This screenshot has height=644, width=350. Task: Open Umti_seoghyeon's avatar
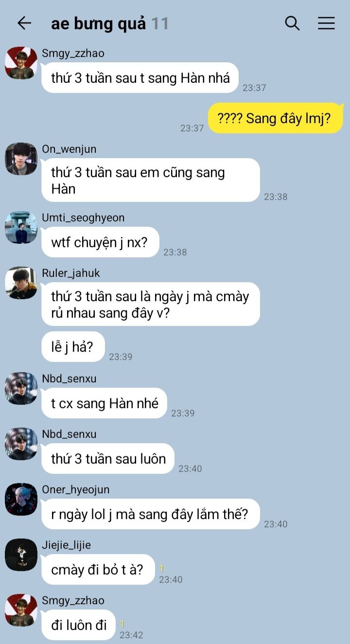point(21,228)
